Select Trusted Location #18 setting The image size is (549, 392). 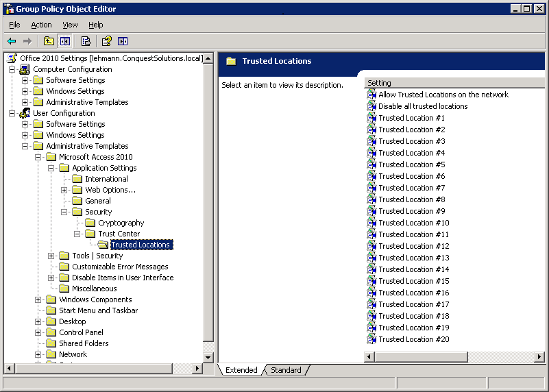click(414, 316)
